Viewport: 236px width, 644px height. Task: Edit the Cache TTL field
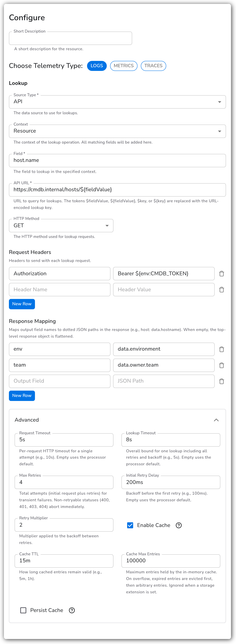tap(64, 561)
